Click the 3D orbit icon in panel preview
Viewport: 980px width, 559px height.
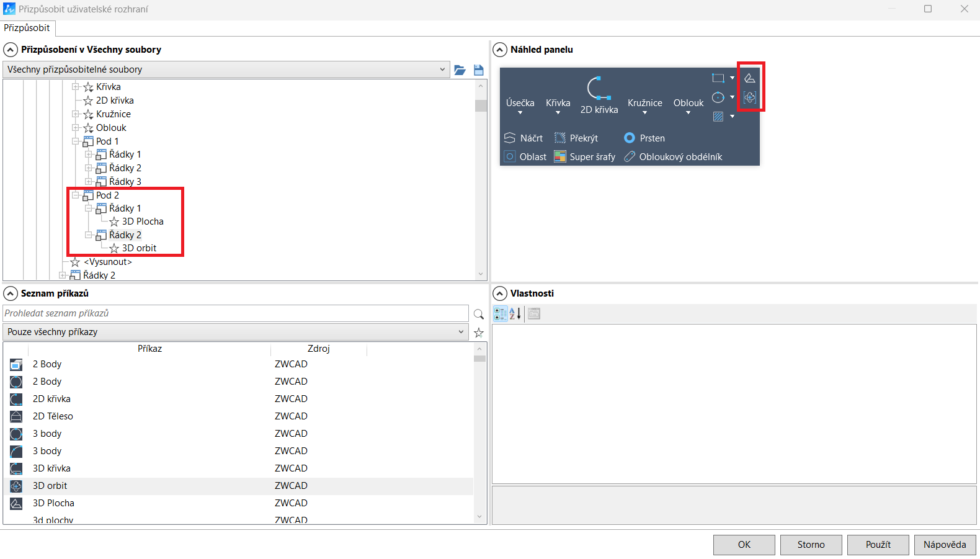click(750, 97)
